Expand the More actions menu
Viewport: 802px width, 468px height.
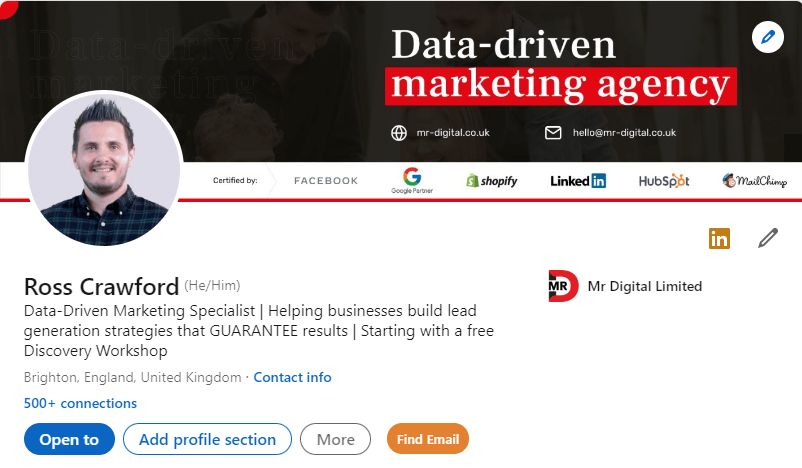[x=335, y=439]
